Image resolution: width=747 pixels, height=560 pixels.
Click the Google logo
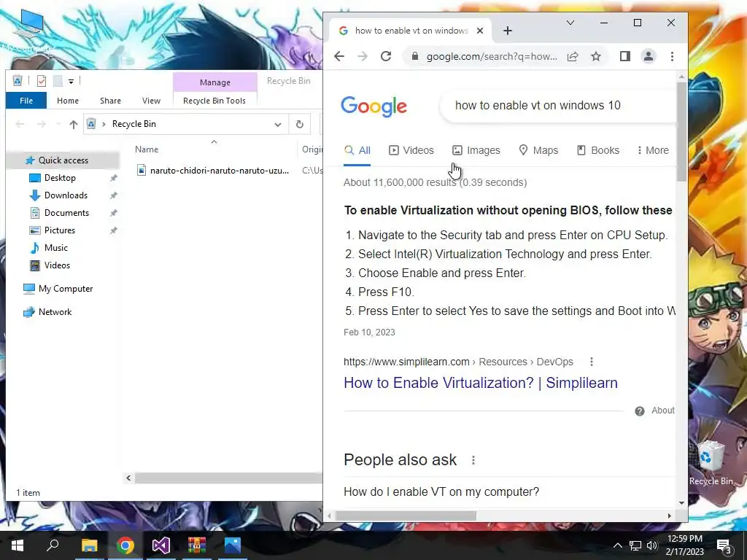coord(373,106)
